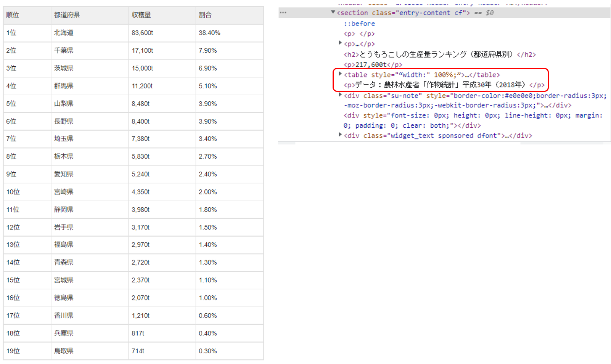This screenshot has height=364, width=611.
Task: Click the 群馬県 cell
Action: coord(90,86)
